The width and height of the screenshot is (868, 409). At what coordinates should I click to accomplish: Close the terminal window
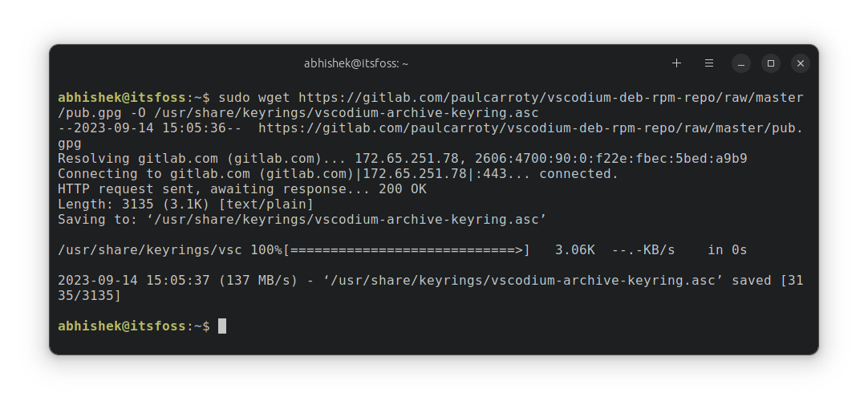[x=801, y=63]
